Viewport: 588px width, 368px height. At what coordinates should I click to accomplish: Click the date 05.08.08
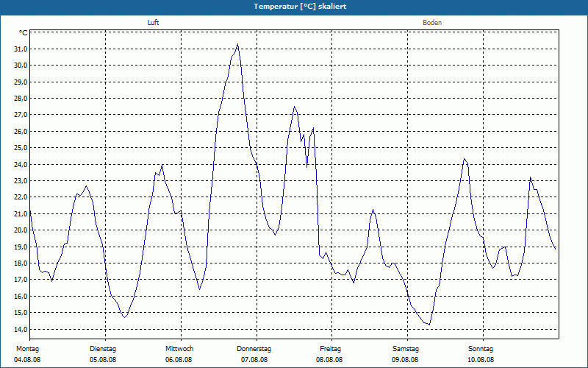pos(103,360)
